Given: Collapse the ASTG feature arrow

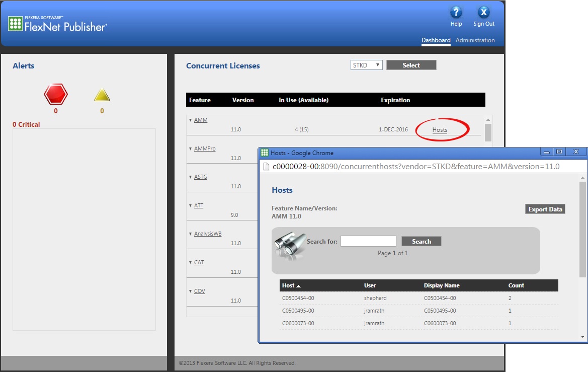Looking at the screenshot, I should 191,177.
